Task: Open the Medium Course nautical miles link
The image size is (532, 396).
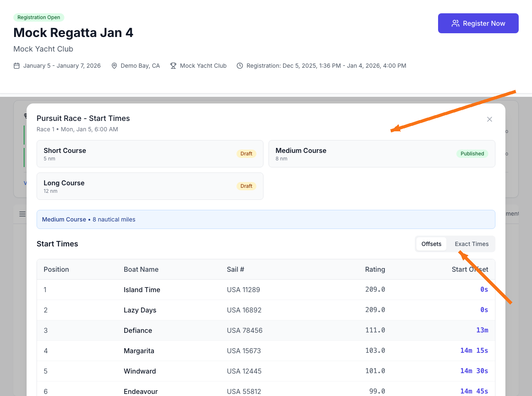Action: (x=89, y=219)
